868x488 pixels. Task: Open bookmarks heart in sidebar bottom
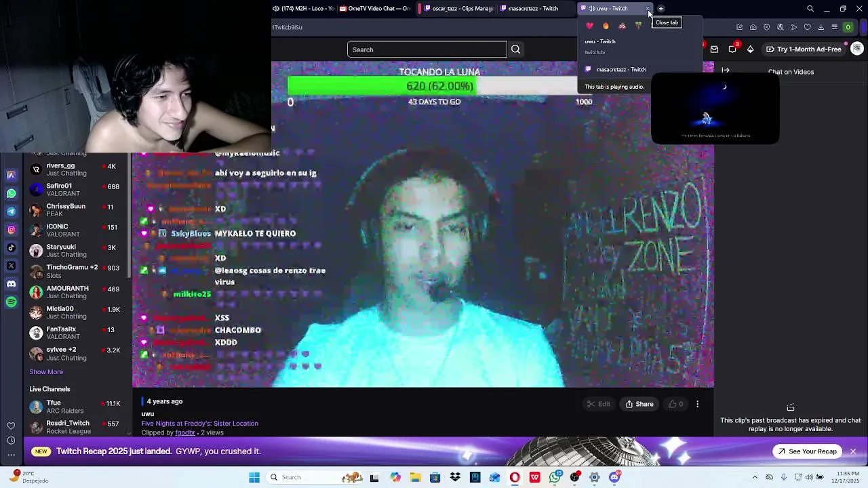(x=11, y=426)
